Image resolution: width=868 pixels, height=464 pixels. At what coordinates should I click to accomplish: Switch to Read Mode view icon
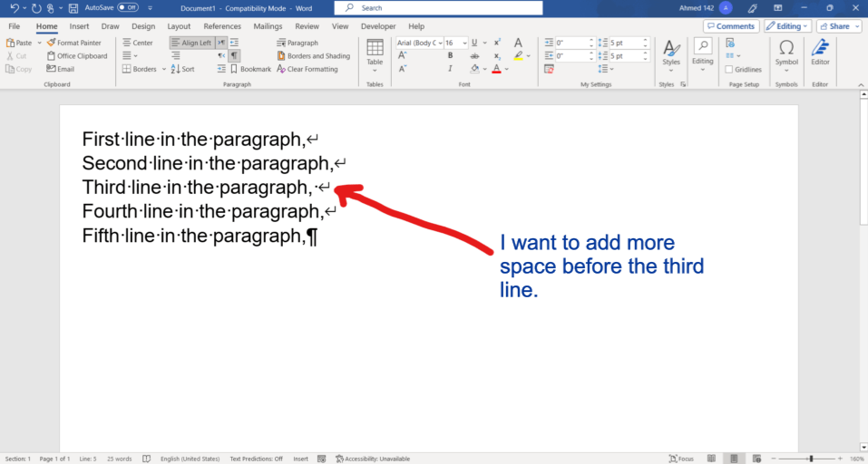pyautogui.click(x=711, y=459)
